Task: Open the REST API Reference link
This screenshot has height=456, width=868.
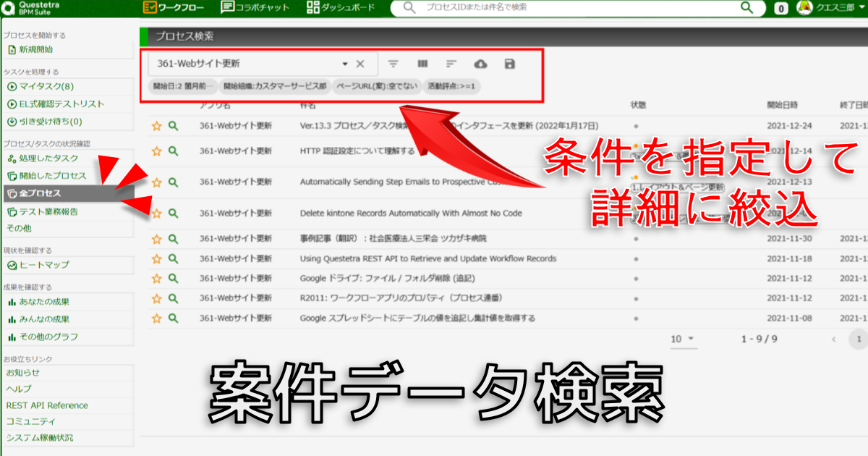Action: (x=46, y=405)
